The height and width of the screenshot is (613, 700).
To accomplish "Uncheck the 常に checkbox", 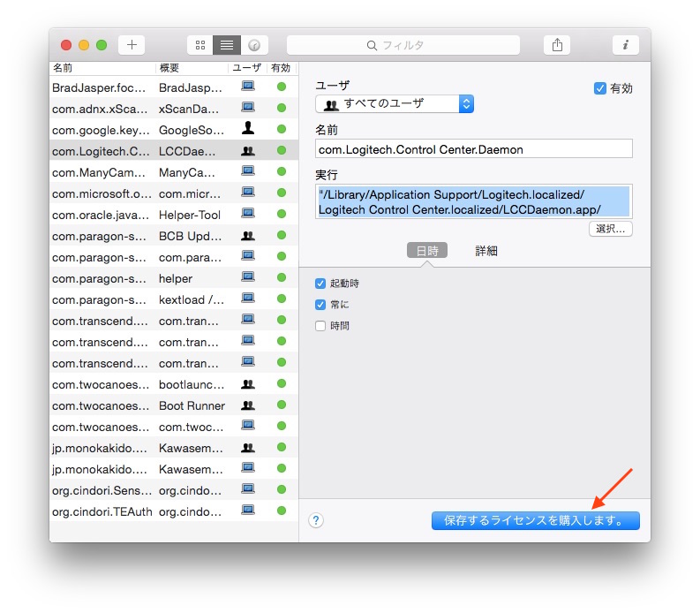I will pos(320,305).
